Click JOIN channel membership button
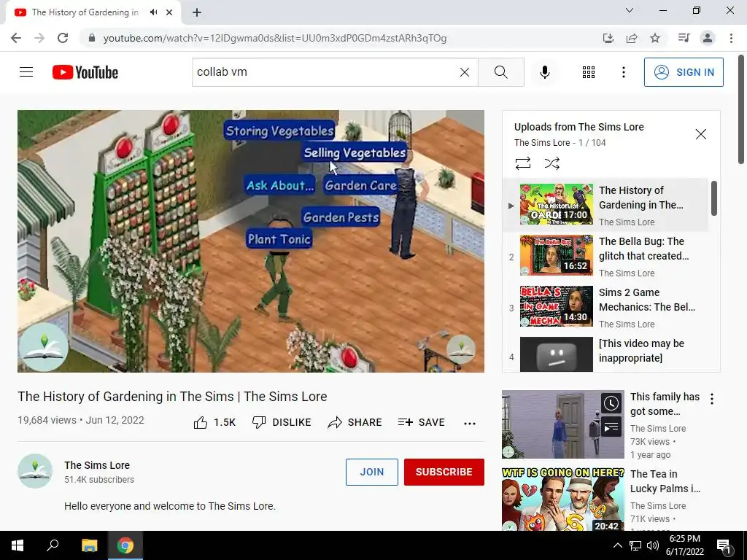Screen dimensions: 747x560 tap(371, 472)
